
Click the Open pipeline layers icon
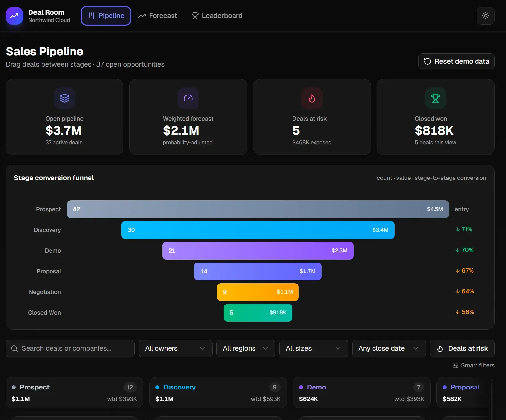tap(65, 98)
